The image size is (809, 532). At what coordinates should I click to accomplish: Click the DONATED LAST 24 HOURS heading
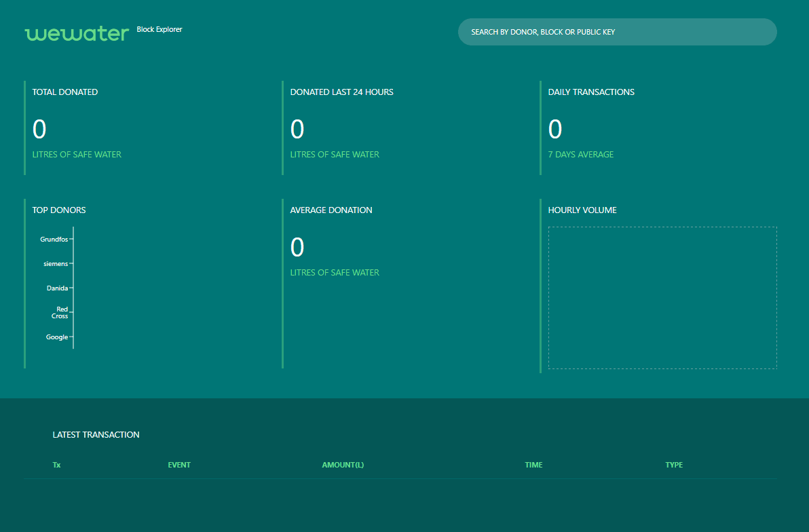click(x=341, y=92)
